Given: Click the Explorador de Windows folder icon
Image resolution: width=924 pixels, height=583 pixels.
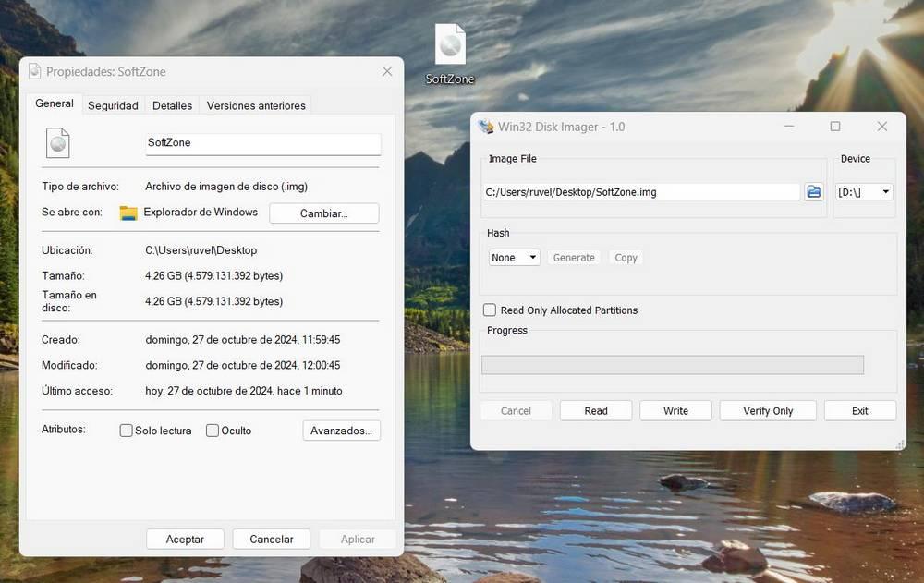Looking at the screenshot, I should click(x=128, y=213).
